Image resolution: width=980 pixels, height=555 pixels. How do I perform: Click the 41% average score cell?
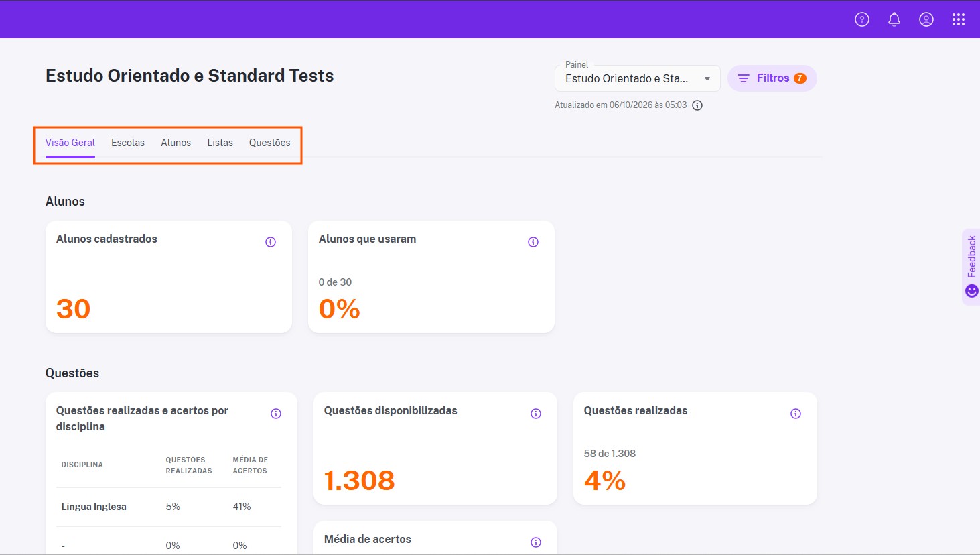point(242,507)
